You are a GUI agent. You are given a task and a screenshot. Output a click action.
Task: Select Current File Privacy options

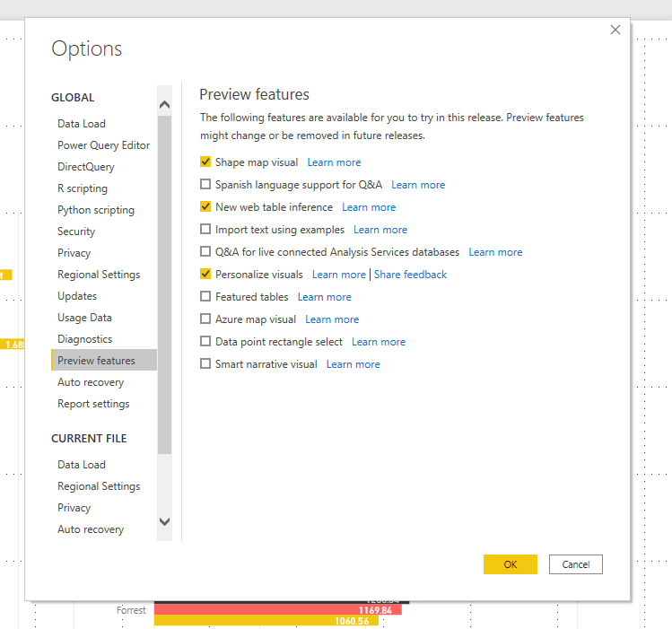104,508
